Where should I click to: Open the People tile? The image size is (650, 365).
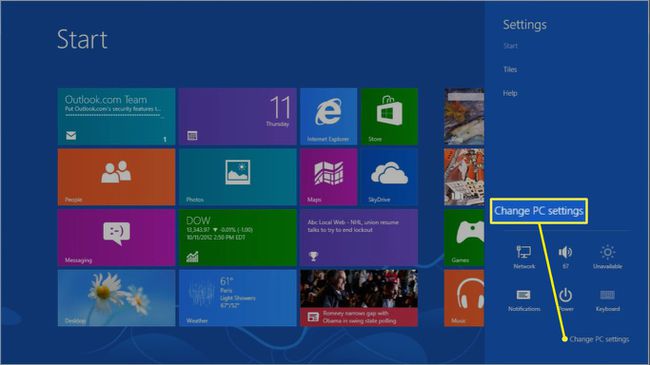[x=116, y=177]
